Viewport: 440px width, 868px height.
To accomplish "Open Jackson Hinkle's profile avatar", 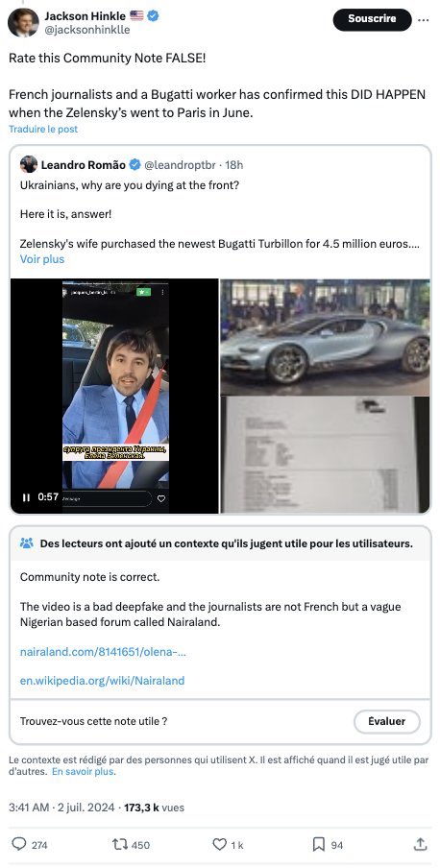I will (x=23, y=23).
